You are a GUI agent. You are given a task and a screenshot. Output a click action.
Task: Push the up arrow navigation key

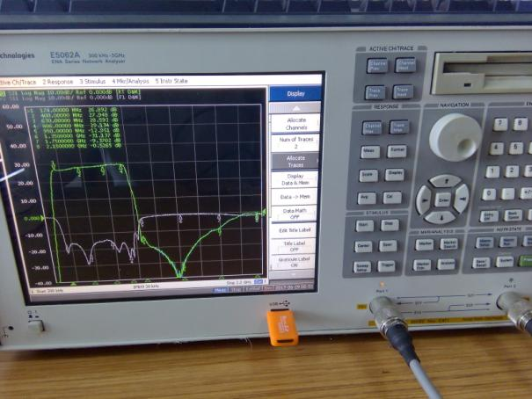click(x=446, y=181)
